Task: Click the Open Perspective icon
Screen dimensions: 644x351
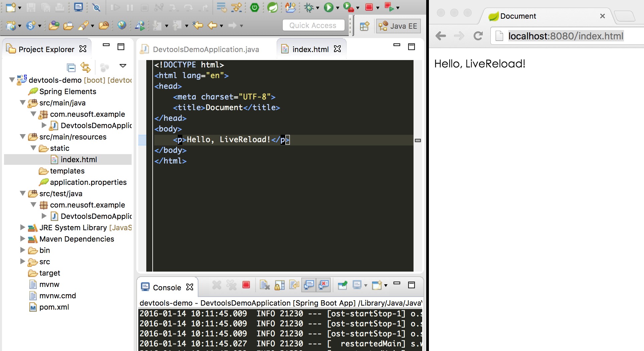Action: (x=364, y=26)
